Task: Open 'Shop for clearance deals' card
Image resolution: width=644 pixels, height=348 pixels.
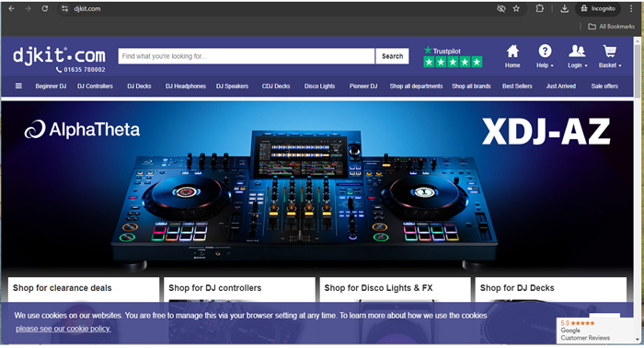Action: 84,289
